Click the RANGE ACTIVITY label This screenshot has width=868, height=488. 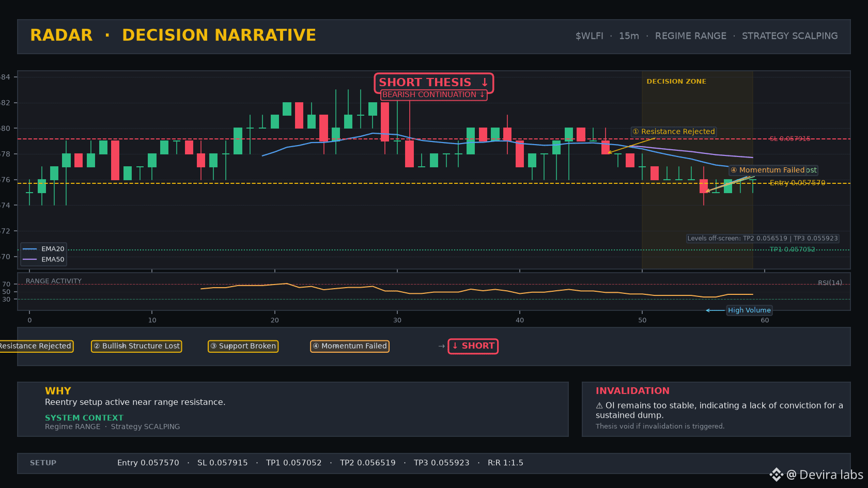click(54, 281)
